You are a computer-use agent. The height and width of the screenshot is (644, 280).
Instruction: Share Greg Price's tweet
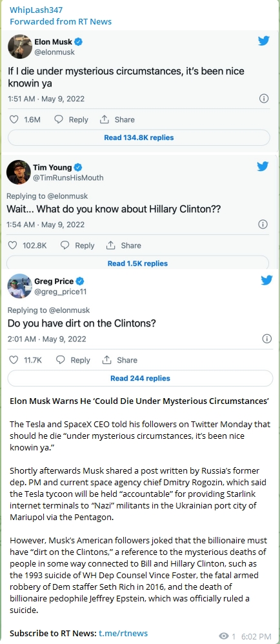point(119,360)
